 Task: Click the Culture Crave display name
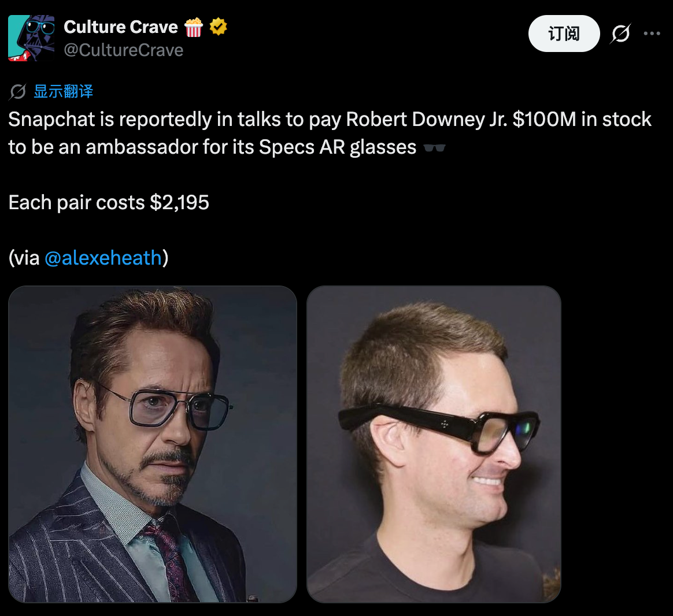(121, 27)
